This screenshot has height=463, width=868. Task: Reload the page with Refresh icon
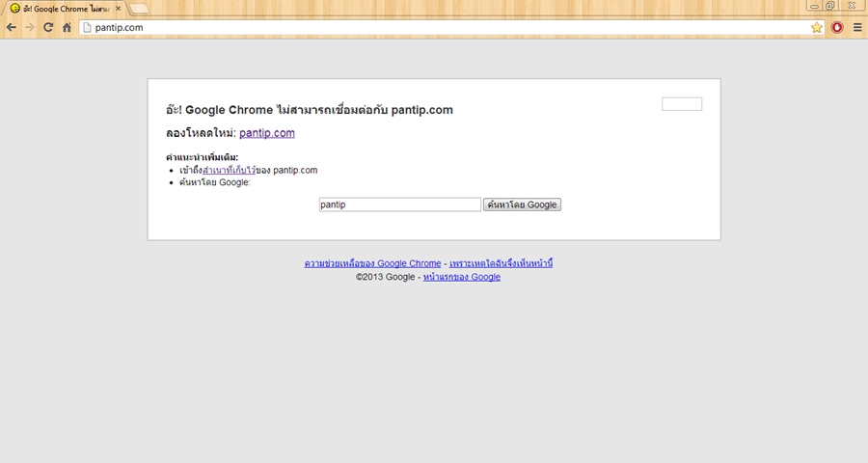pyautogui.click(x=48, y=27)
